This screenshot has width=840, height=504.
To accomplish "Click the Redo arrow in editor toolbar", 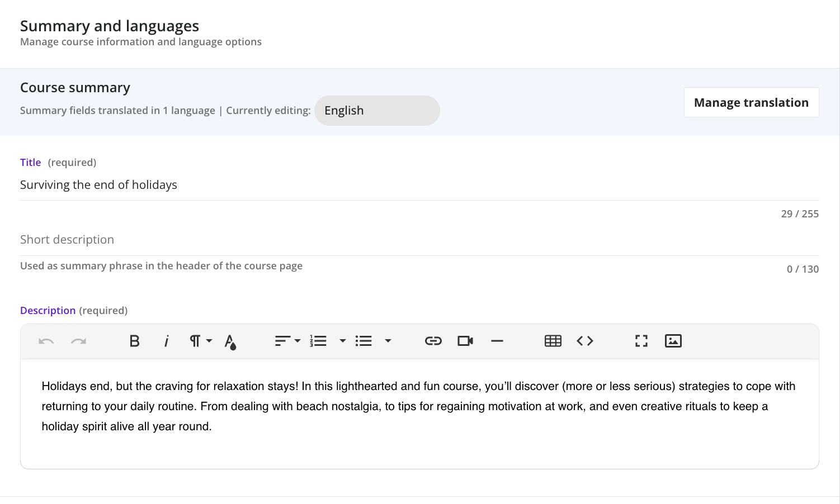I will (78, 341).
